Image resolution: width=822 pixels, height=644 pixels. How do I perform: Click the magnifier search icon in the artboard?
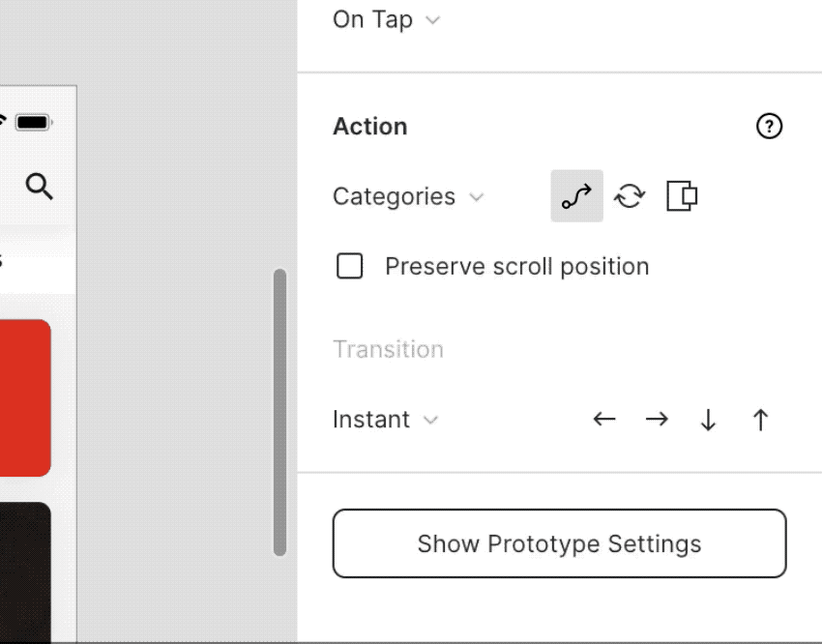click(x=40, y=187)
